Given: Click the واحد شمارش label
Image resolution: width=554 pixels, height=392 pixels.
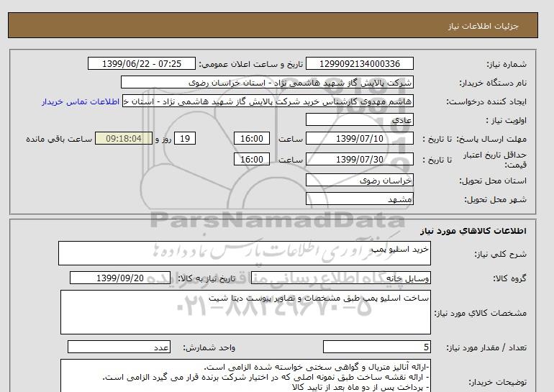Looking at the screenshot, I should 209,348.
